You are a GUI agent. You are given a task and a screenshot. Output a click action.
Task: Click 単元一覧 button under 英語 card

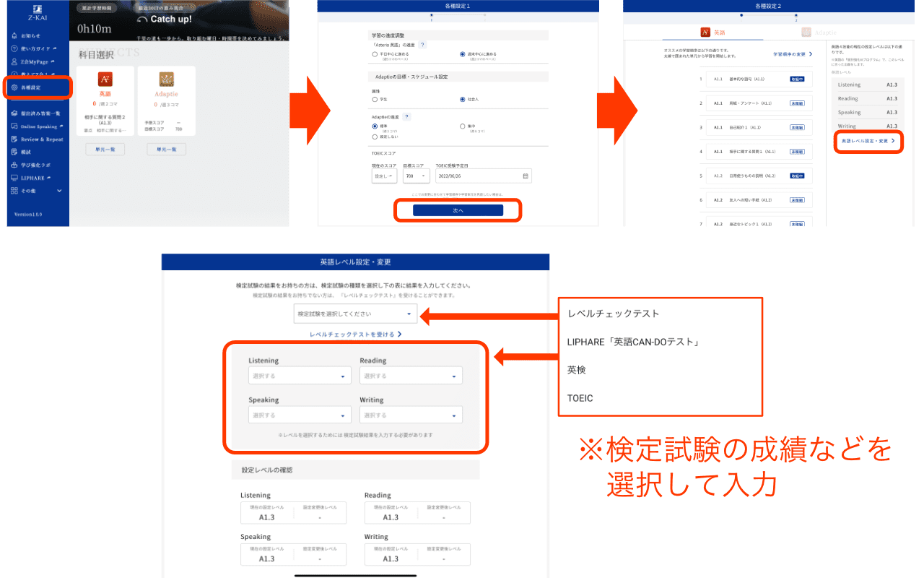[x=105, y=150]
